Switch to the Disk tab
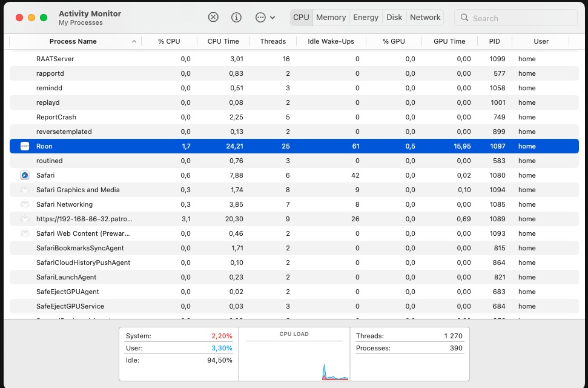 click(x=394, y=17)
